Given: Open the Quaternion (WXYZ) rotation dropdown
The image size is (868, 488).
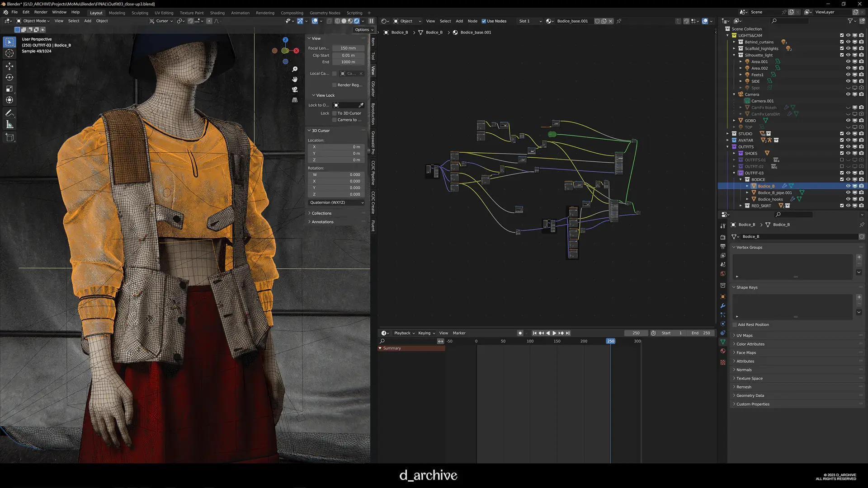Looking at the screenshot, I should click(x=336, y=202).
